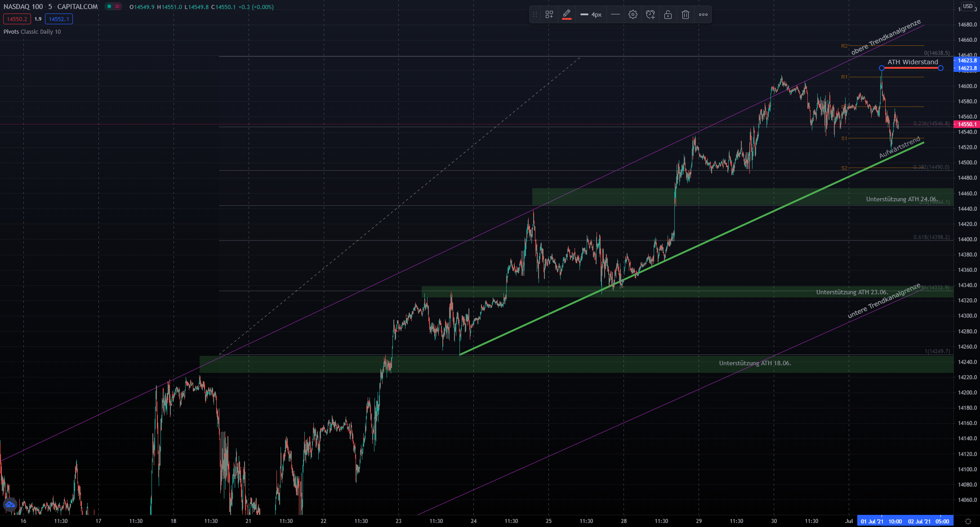980x527 pixels.
Task: Click the TradingView cloud logo icon
Action: (10, 505)
